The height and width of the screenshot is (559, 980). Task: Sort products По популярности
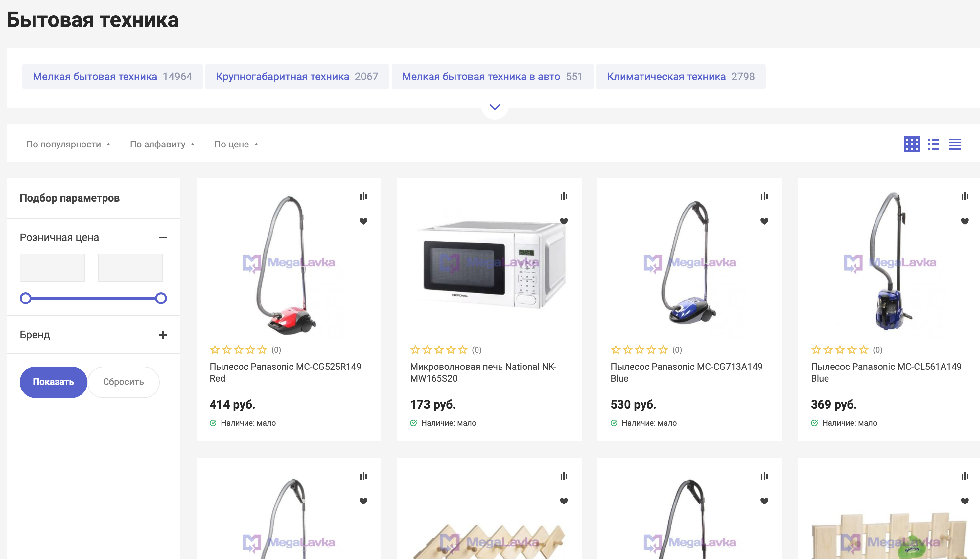[x=68, y=145]
